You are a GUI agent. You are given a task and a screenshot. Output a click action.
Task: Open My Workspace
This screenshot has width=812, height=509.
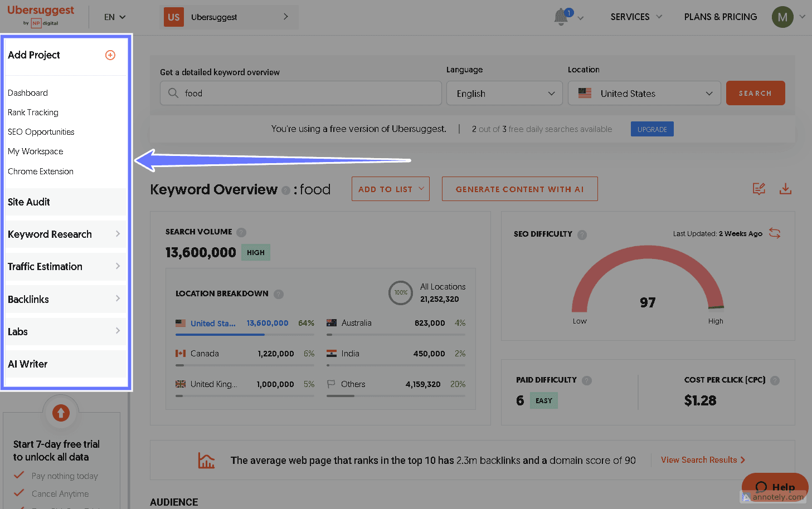[x=36, y=151]
